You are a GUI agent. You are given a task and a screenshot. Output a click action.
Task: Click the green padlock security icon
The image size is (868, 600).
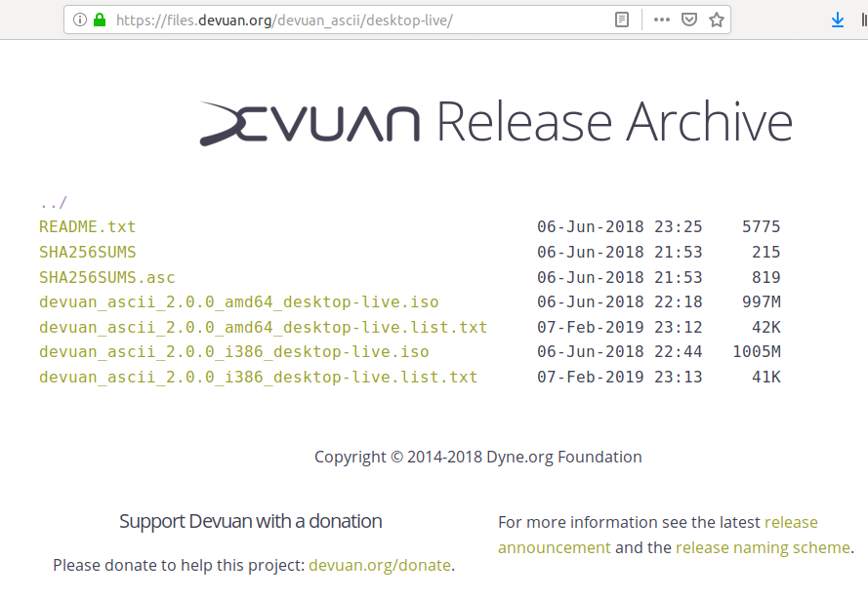point(98,19)
